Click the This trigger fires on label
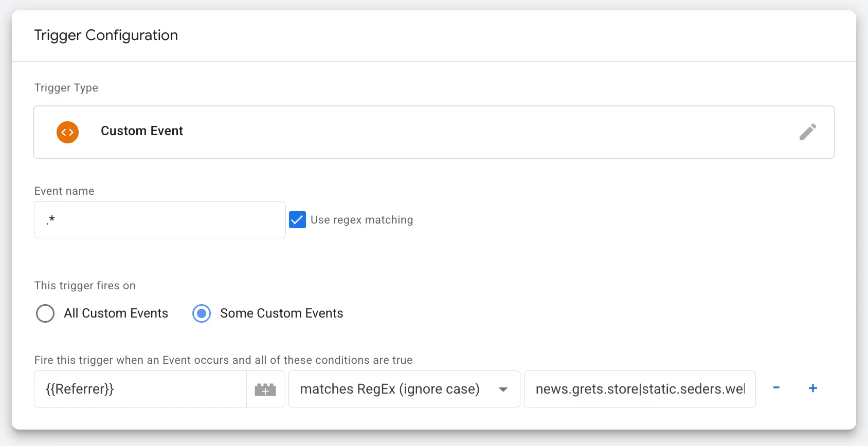The width and height of the screenshot is (868, 446). pyautogui.click(x=85, y=286)
